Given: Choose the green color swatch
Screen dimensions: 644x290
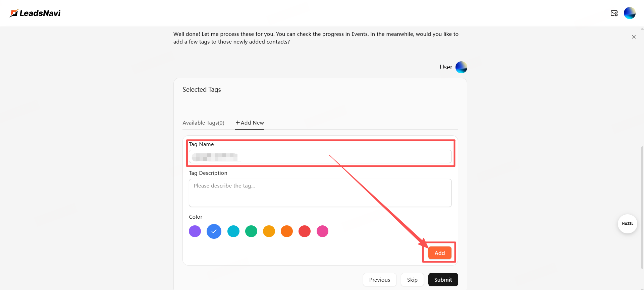Looking at the screenshot, I should [x=251, y=231].
